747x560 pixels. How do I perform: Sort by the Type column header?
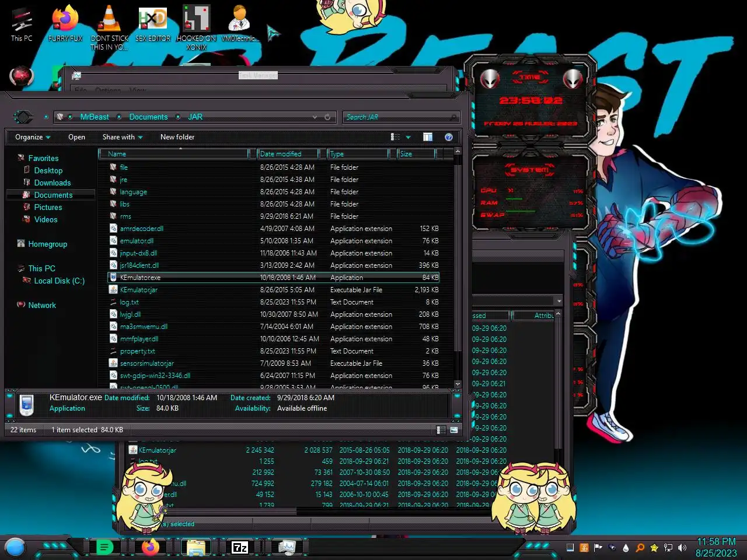(x=358, y=154)
